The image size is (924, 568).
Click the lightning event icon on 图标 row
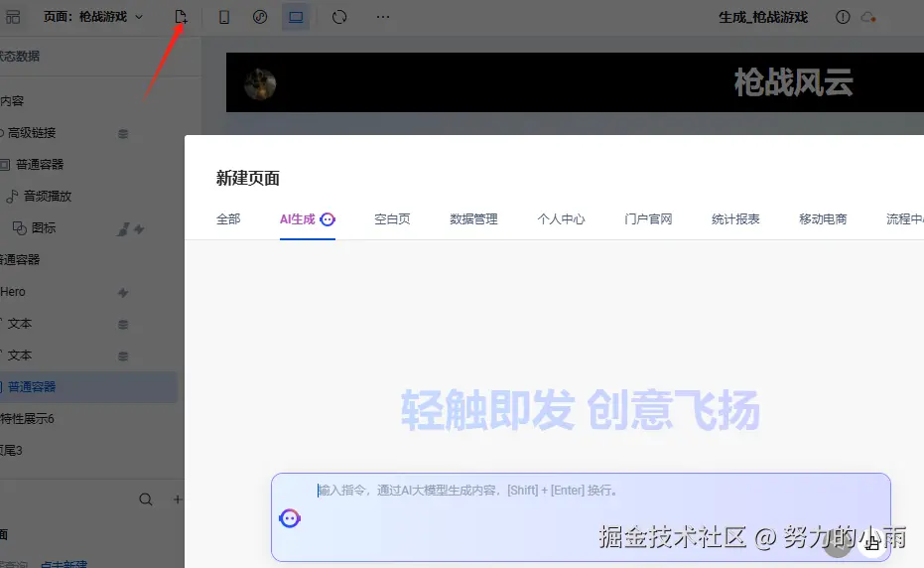click(x=139, y=229)
